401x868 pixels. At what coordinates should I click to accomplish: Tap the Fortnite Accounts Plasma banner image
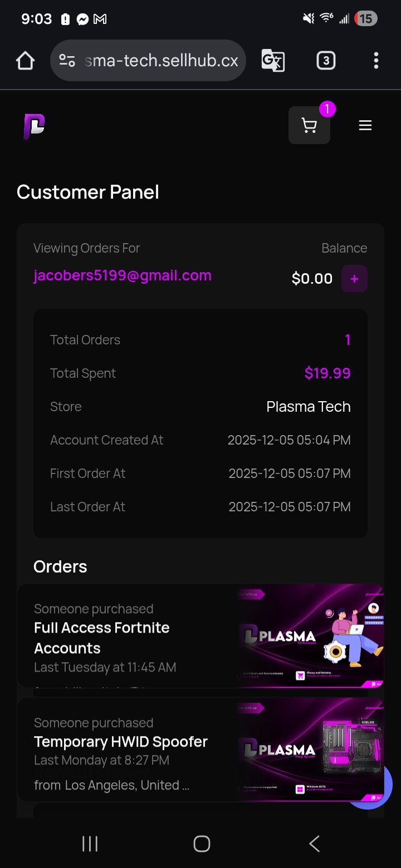(x=310, y=636)
